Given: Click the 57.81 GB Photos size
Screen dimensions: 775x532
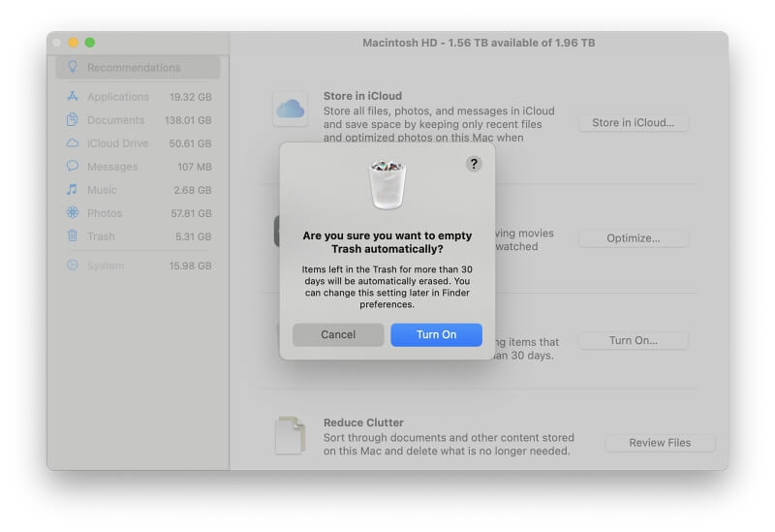Looking at the screenshot, I should click(x=191, y=213).
